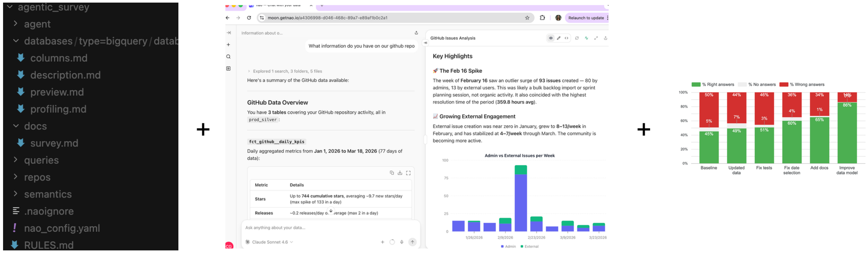Open the browser extensions puzzle icon

click(542, 18)
